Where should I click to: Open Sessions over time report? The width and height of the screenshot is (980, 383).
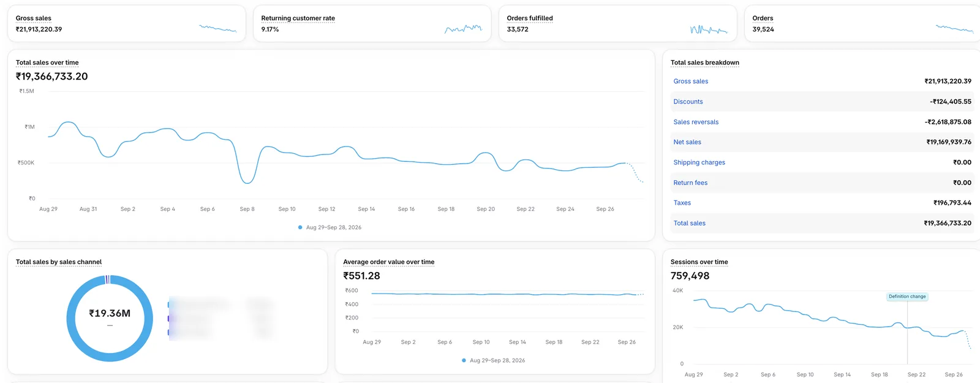(x=699, y=262)
